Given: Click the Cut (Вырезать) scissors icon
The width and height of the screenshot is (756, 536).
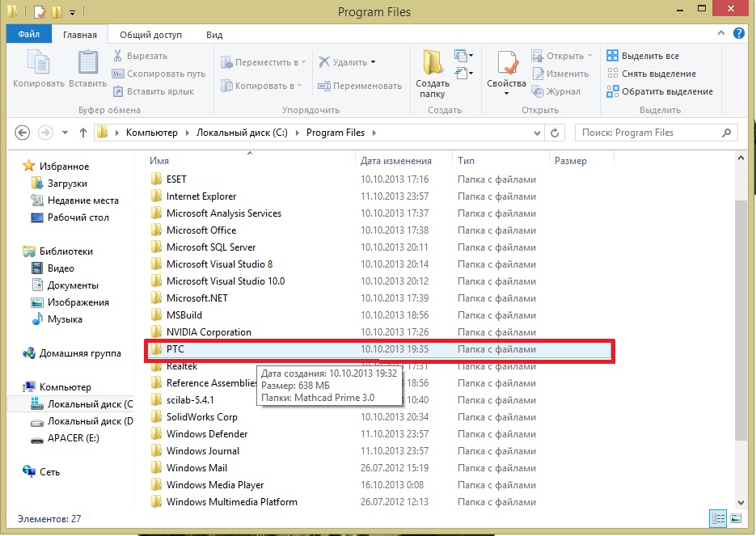Looking at the screenshot, I should pos(117,56).
